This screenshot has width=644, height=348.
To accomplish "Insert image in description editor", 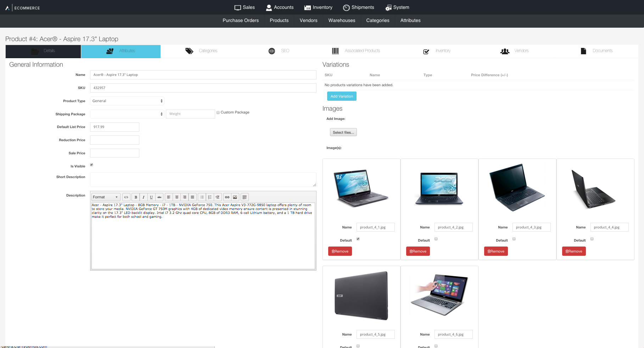I will tap(235, 197).
